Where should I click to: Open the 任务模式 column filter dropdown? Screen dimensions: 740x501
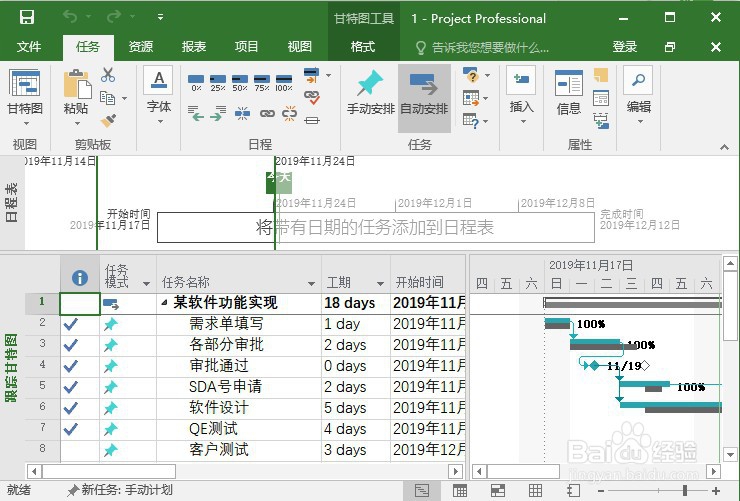(x=146, y=284)
